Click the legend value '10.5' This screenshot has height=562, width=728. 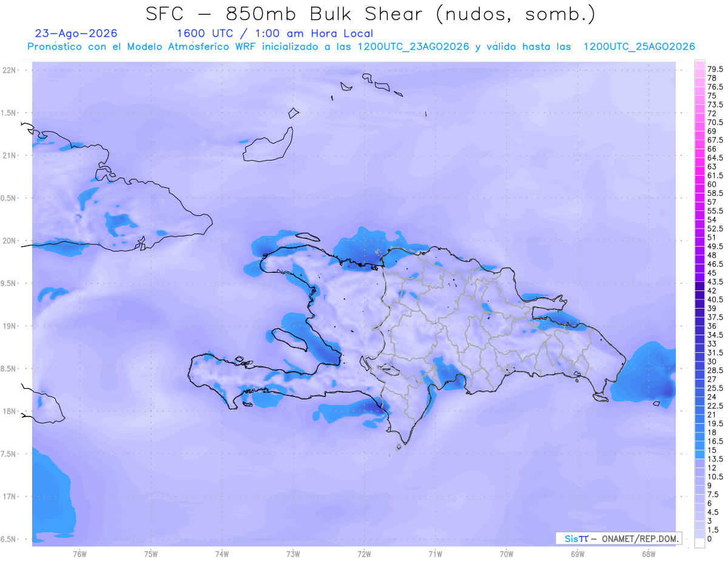click(715, 477)
